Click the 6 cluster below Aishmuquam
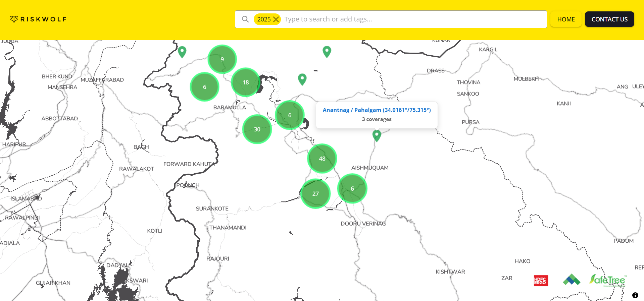The image size is (644, 301). [352, 189]
